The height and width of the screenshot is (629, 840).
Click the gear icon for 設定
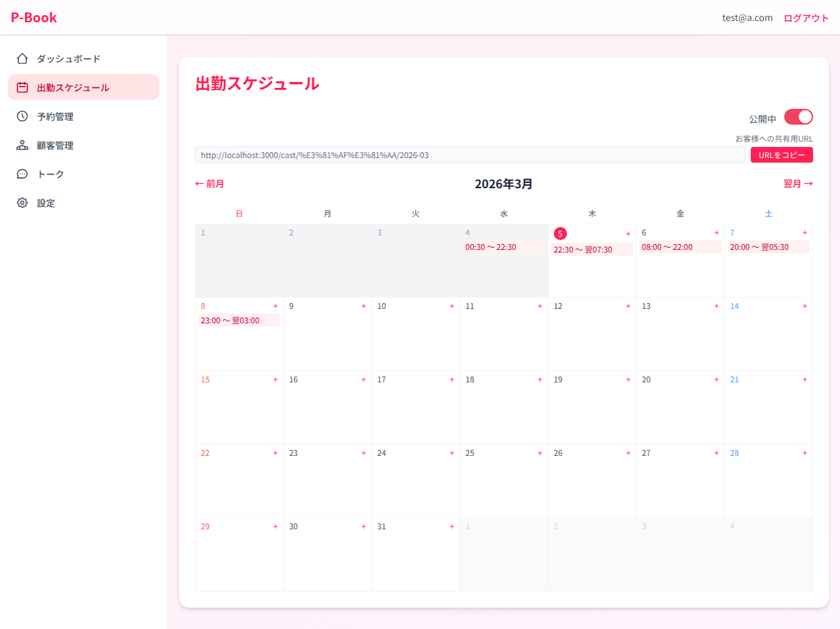(22, 203)
